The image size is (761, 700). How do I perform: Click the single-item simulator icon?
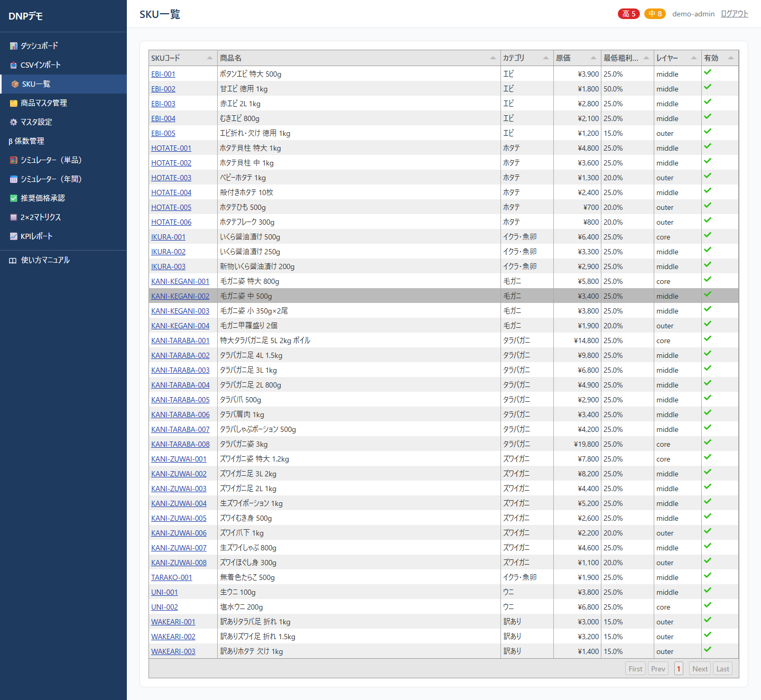(14, 160)
